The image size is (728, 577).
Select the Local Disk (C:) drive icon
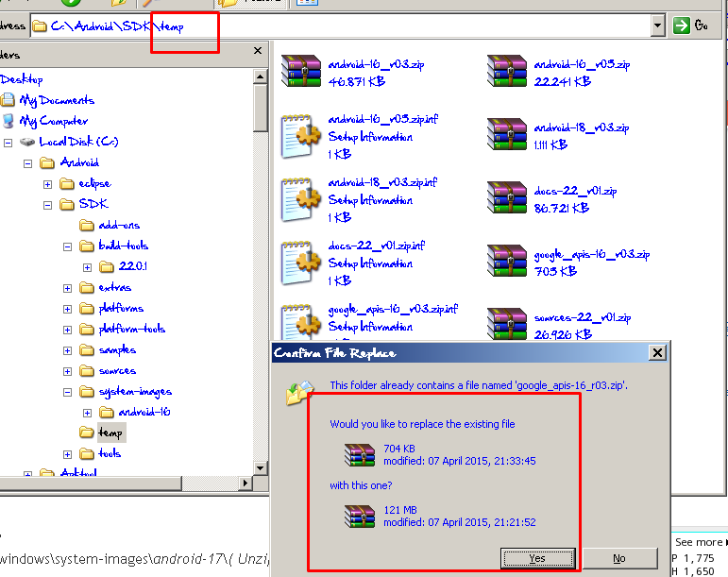(x=27, y=142)
